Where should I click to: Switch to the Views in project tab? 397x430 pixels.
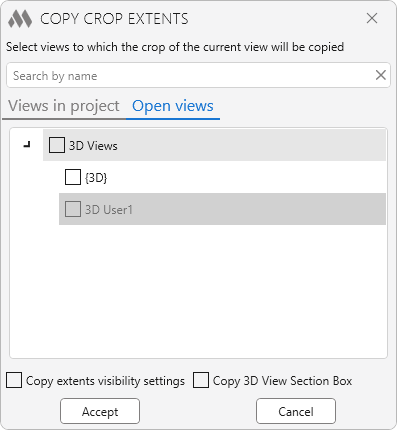tap(64, 106)
